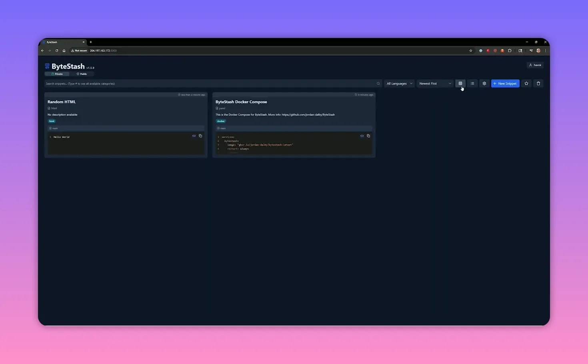This screenshot has width=588, height=364.
Task: Click the Docker Compose description text
Action: pos(275,115)
